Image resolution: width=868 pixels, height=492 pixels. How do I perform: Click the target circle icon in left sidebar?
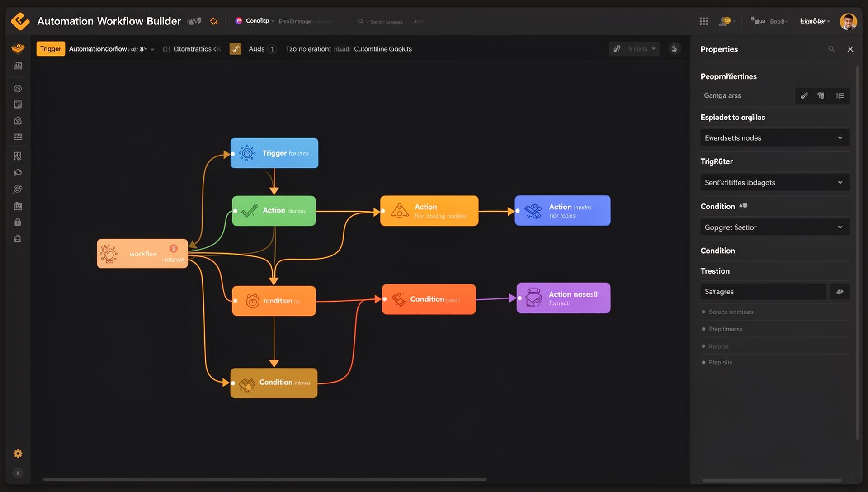click(18, 89)
